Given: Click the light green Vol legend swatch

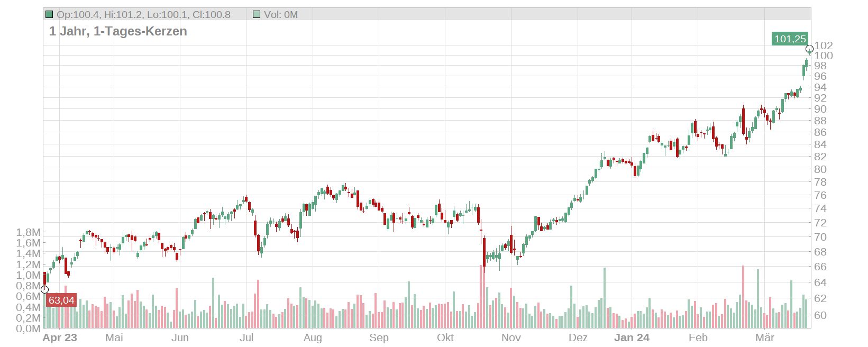Looking at the screenshot, I should (257, 14).
